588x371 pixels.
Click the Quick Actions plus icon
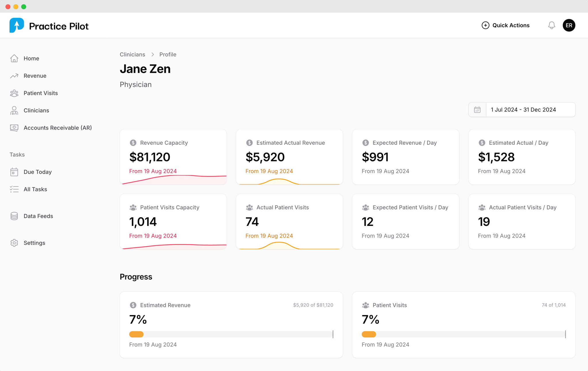click(485, 25)
